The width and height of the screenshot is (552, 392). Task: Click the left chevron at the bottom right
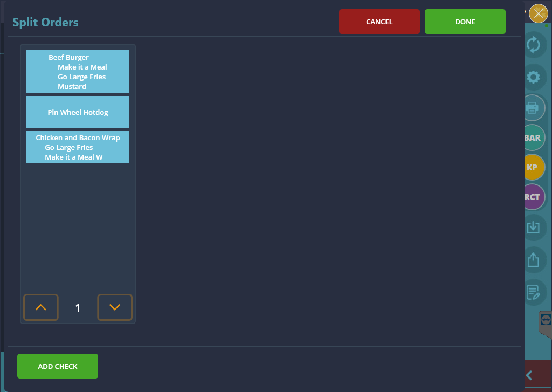(x=529, y=375)
